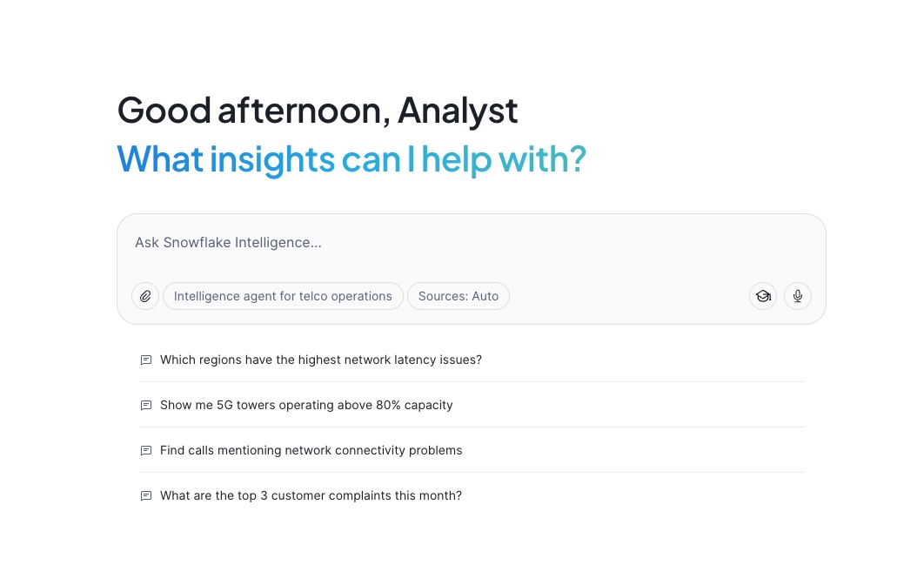Click the graduation cap icon

pos(763,296)
